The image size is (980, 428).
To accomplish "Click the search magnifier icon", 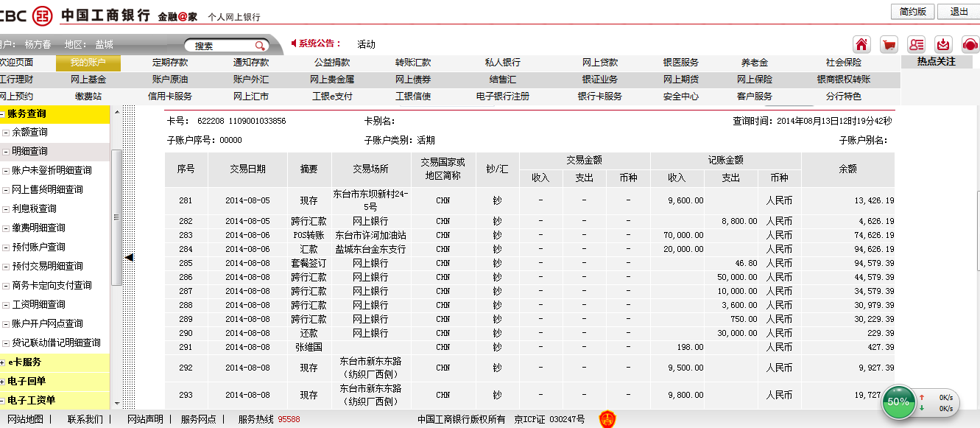I will point(260,46).
